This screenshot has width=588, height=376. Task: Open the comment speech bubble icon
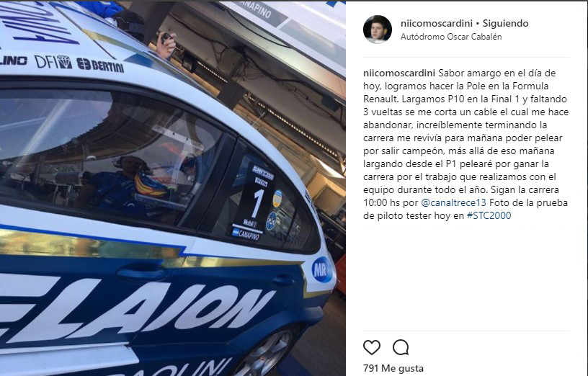(401, 347)
